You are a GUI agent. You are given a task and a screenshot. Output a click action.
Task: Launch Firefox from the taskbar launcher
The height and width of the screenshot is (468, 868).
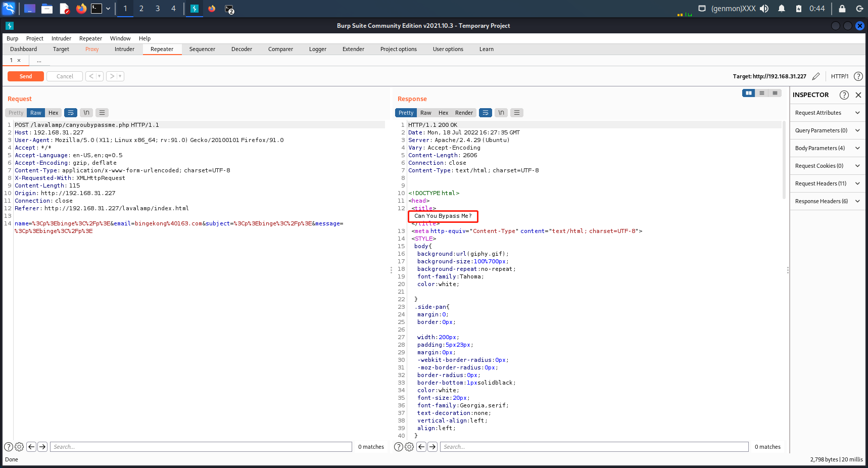coord(81,9)
